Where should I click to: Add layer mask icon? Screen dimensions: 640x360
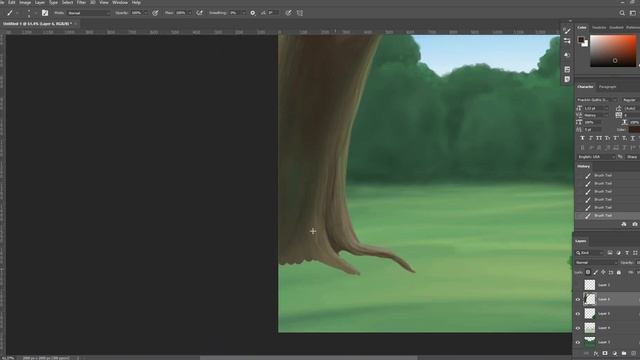605,353
